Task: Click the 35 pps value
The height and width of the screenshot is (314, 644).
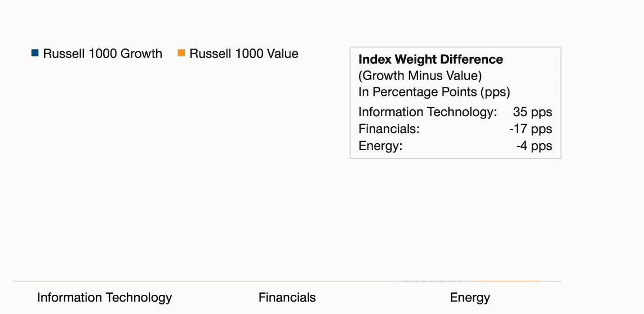Action: click(x=532, y=112)
